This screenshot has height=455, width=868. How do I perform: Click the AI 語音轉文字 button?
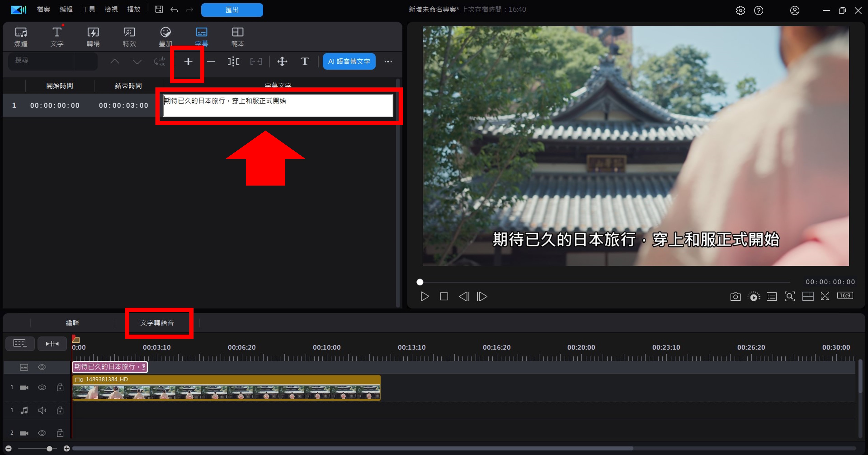coord(349,61)
